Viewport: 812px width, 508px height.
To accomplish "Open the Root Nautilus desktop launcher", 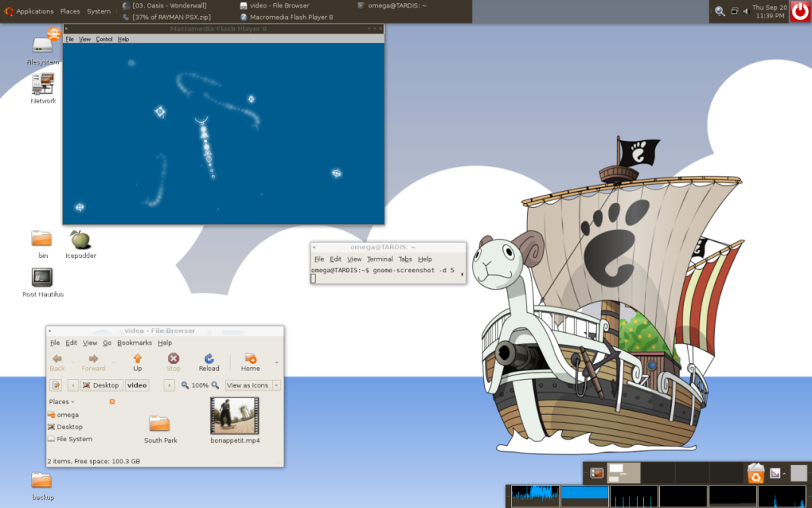I will pyautogui.click(x=42, y=278).
